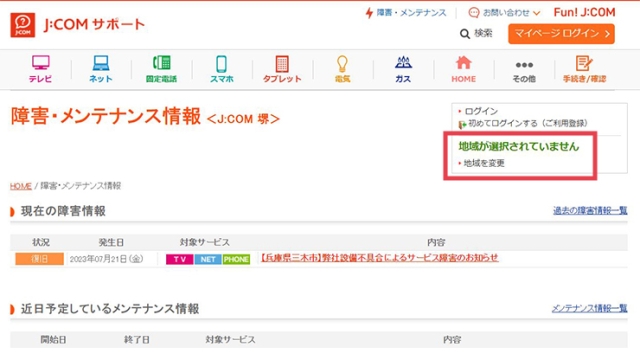Viewport: 640px width, 360px height.
Task: Click the lightning bolt 障害 icon
Action: coord(369,13)
